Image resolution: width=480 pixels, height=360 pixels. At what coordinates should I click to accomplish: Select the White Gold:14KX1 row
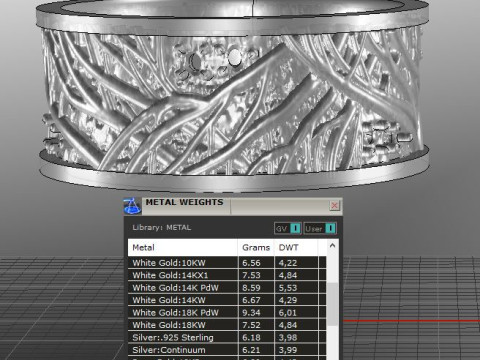click(x=227, y=275)
